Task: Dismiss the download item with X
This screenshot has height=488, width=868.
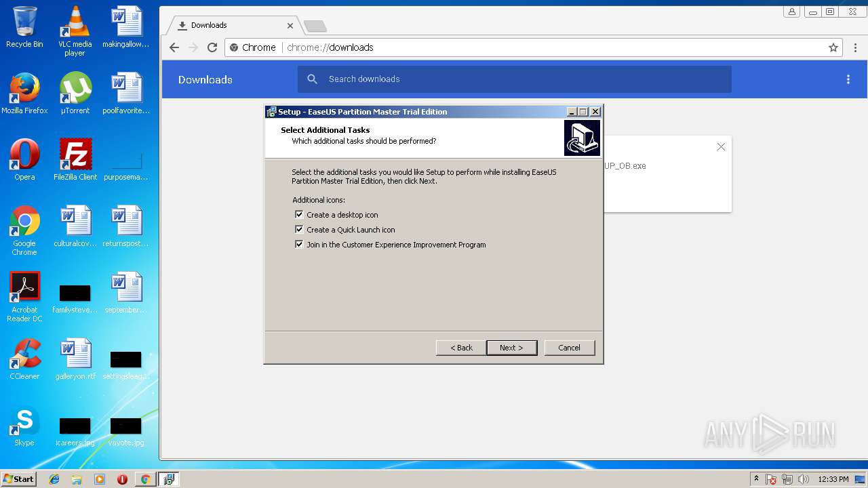Action: pos(721,147)
